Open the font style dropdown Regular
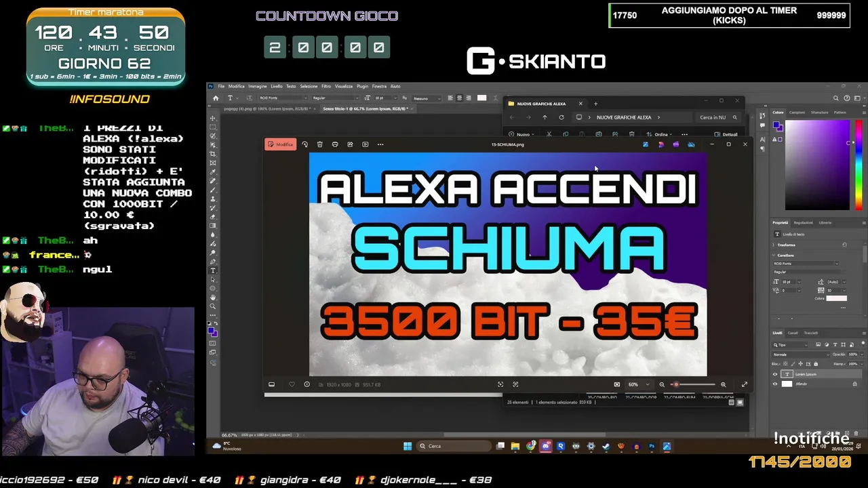Image resolution: width=868 pixels, height=488 pixels. click(335, 98)
